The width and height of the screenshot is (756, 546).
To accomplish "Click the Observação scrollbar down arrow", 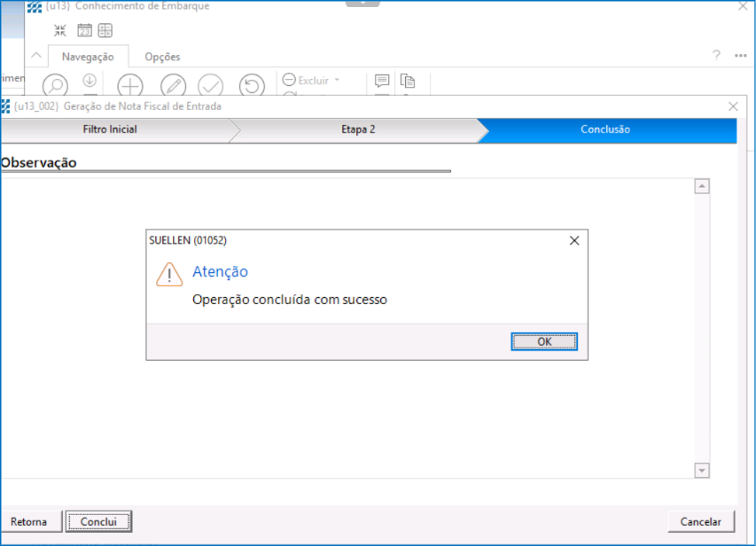I will [x=702, y=471].
